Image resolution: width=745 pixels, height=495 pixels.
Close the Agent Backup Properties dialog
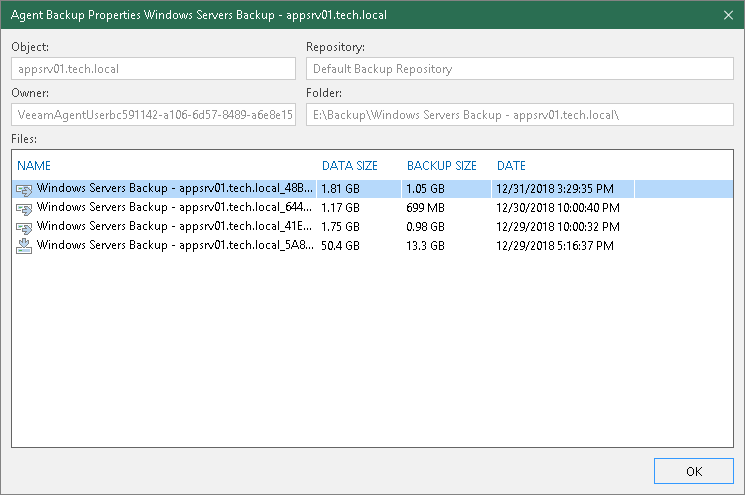tap(728, 15)
